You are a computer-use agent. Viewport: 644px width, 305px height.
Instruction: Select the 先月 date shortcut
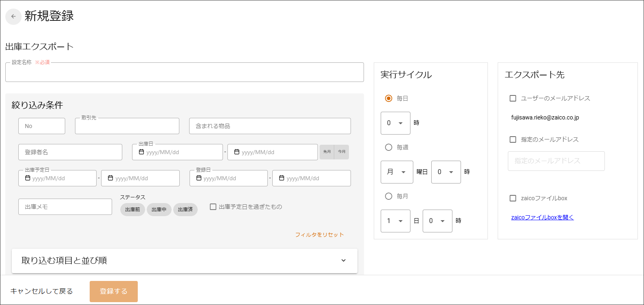click(x=327, y=152)
